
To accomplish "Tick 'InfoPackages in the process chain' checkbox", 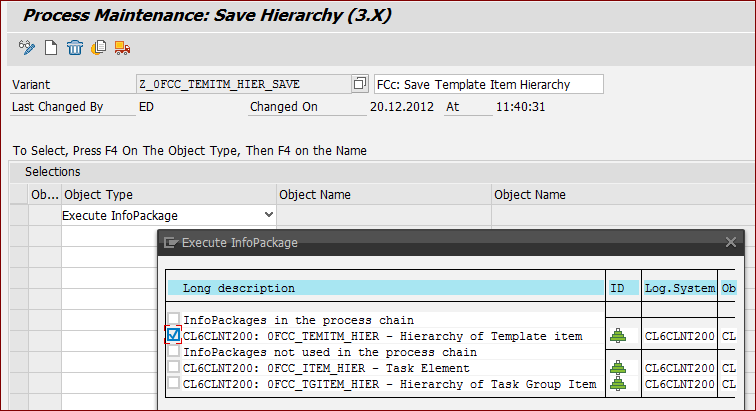I will pos(173,318).
